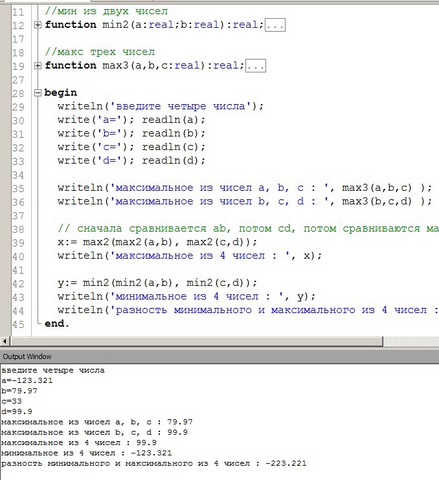Select the Output Window panel title
This screenshot has height=480, width=439.
tap(27, 357)
